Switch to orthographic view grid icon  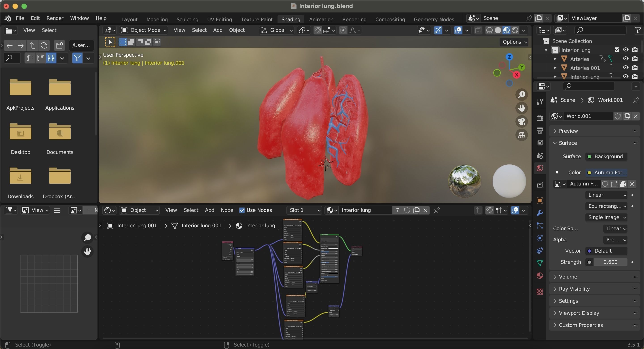pyautogui.click(x=521, y=135)
